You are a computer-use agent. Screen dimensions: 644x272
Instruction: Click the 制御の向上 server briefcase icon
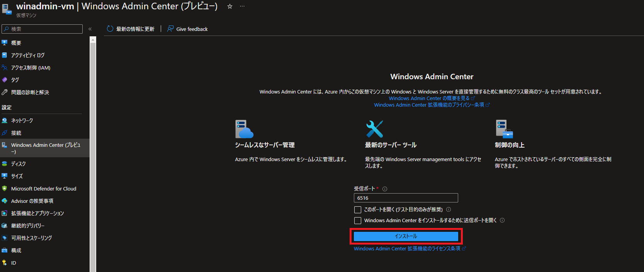(504, 129)
